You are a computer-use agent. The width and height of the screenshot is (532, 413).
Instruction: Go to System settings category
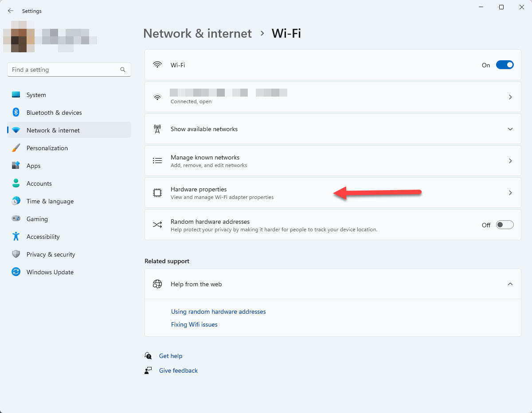point(36,95)
